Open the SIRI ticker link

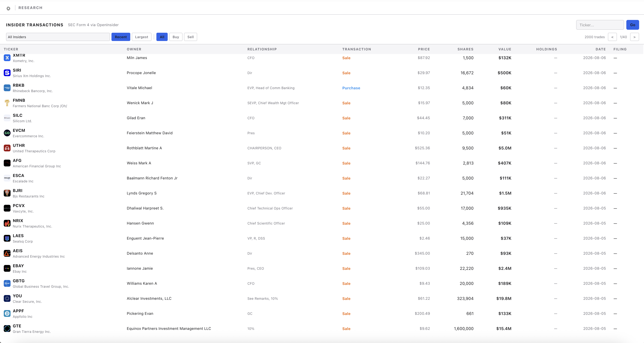(17, 70)
